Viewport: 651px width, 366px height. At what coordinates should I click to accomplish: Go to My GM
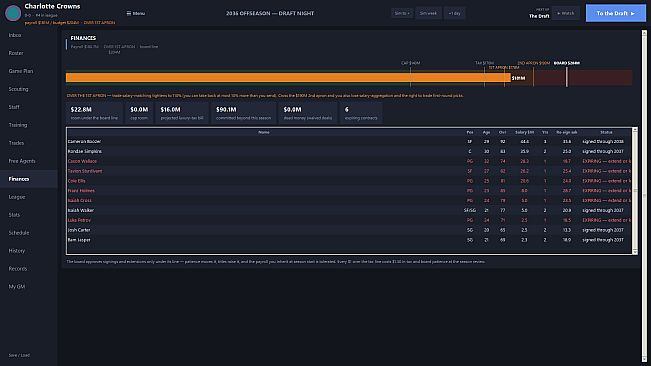29,287
